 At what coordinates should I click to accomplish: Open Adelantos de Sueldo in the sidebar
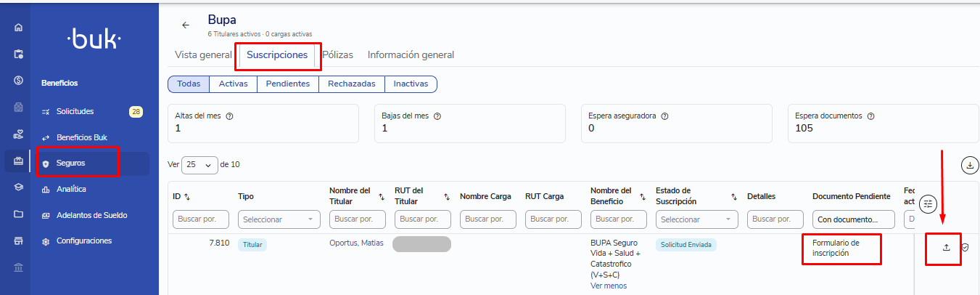coord(92,215)
